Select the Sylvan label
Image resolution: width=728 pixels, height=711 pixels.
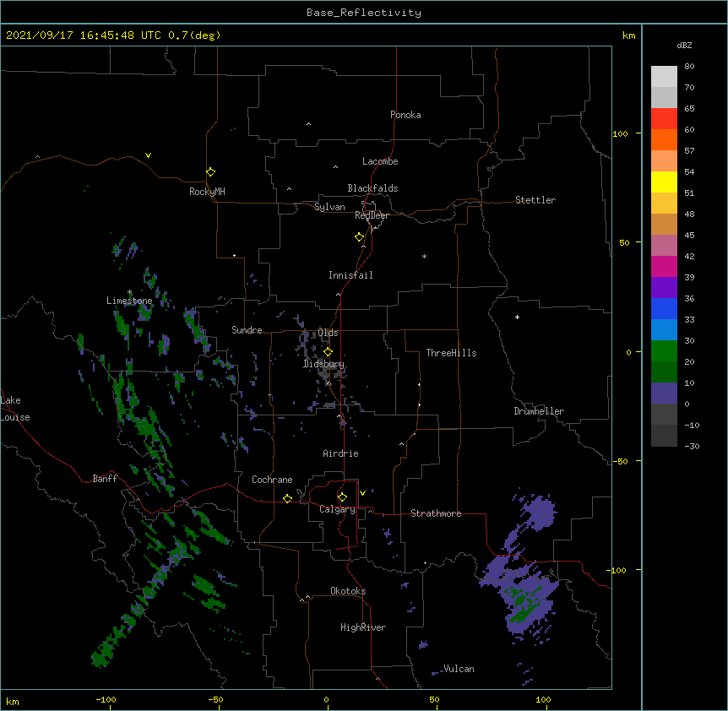coord(329,207)
